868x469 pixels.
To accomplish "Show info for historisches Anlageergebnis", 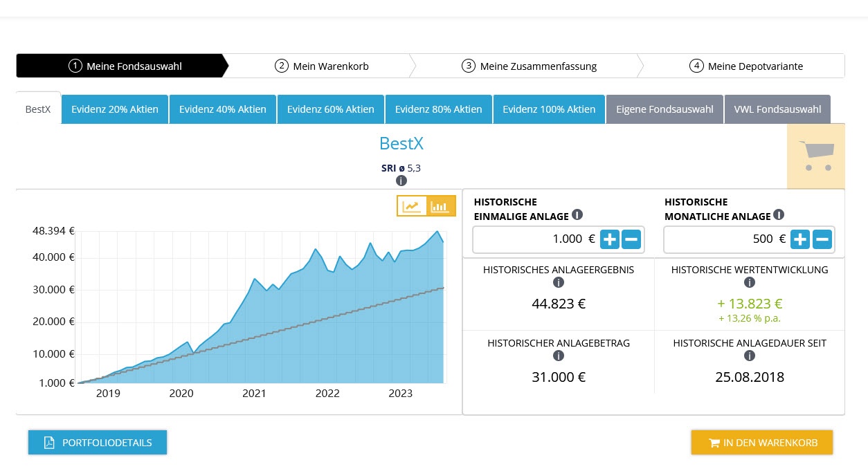I will 559,282.
